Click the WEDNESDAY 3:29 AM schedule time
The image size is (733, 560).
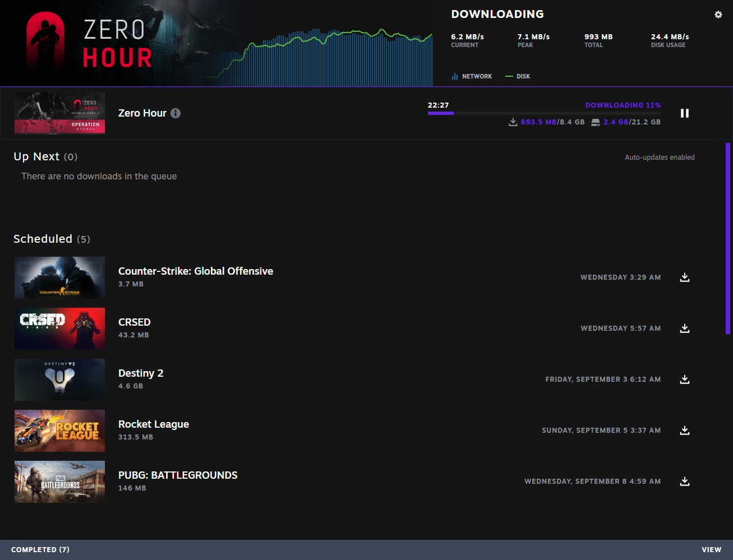[620, 277]
